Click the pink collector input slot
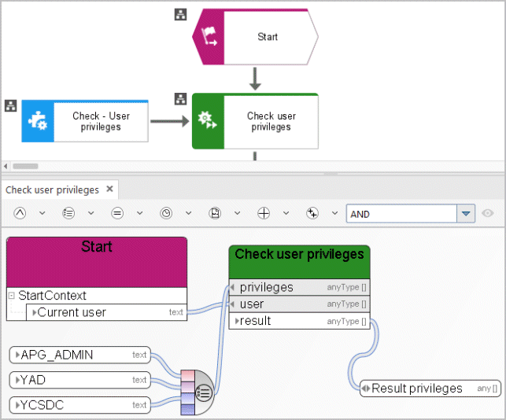This screenshot has width=506, height=420. coord(188,376)
